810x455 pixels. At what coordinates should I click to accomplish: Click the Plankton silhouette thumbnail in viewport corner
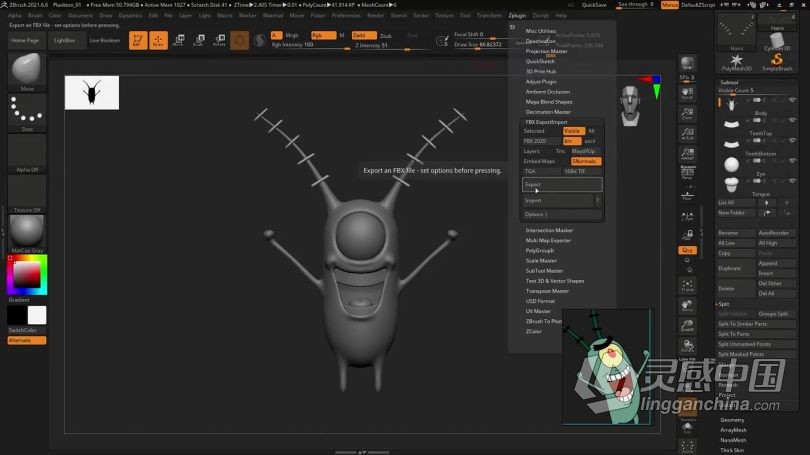click(91, 92)
